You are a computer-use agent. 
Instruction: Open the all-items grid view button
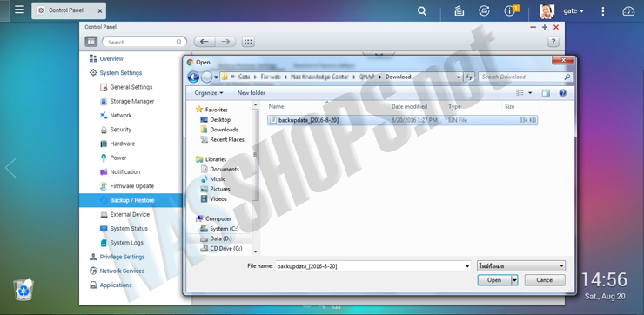click(x=248, y=42)
